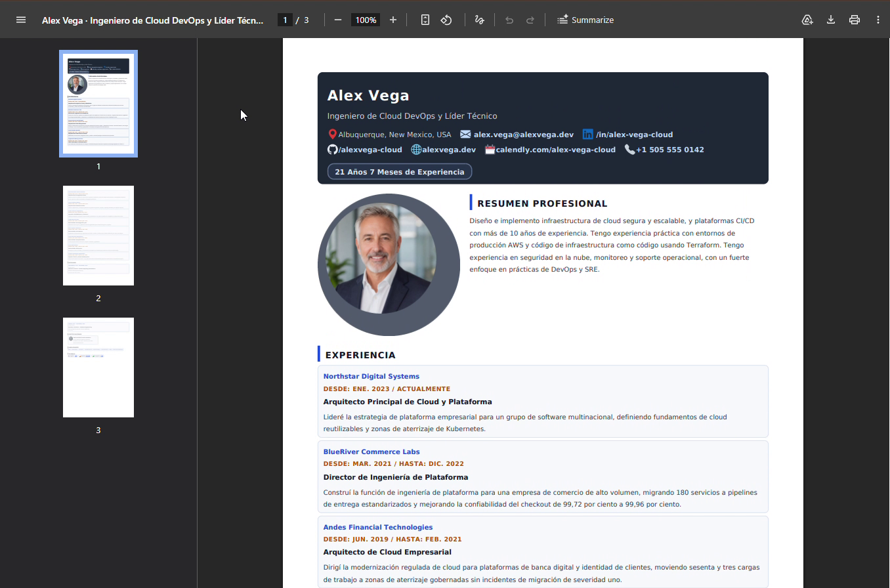Click the red location pin icon
The height and width of the screenshot is (588, 890).
coord(332,135)
